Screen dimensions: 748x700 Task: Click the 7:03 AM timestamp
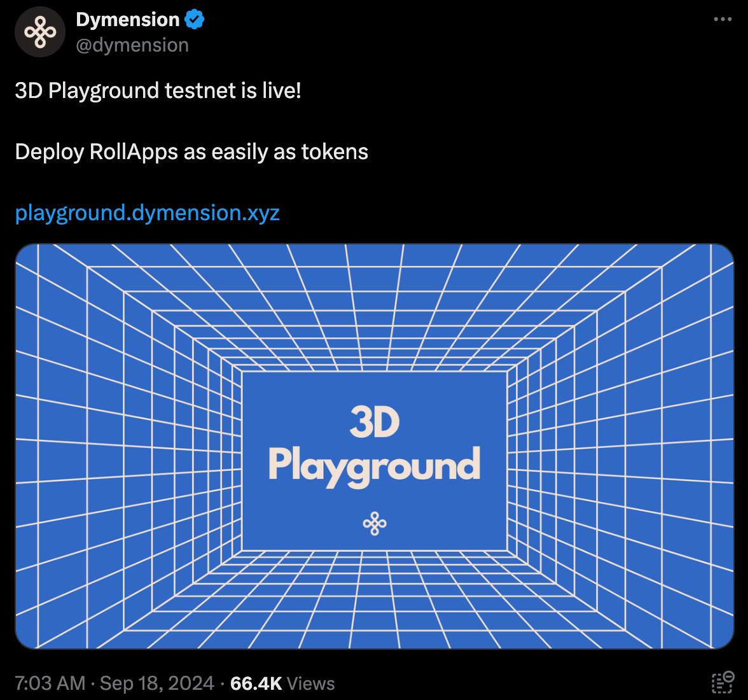click(x=50, y=683)
